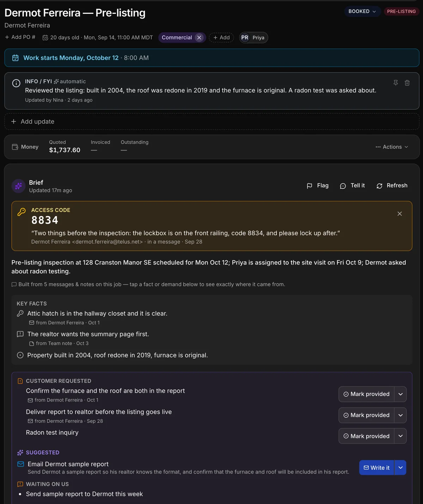The width and height of the screenshot is (423, 504).
Task: Mark provided for Radon test inquiry
Action: pos(366,436)
